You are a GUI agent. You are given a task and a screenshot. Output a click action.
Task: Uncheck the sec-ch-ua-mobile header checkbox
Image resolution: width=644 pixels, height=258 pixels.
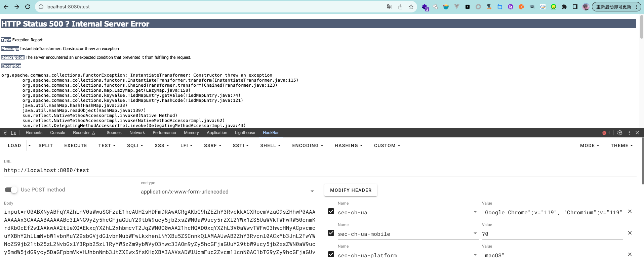tap(331, 233)
